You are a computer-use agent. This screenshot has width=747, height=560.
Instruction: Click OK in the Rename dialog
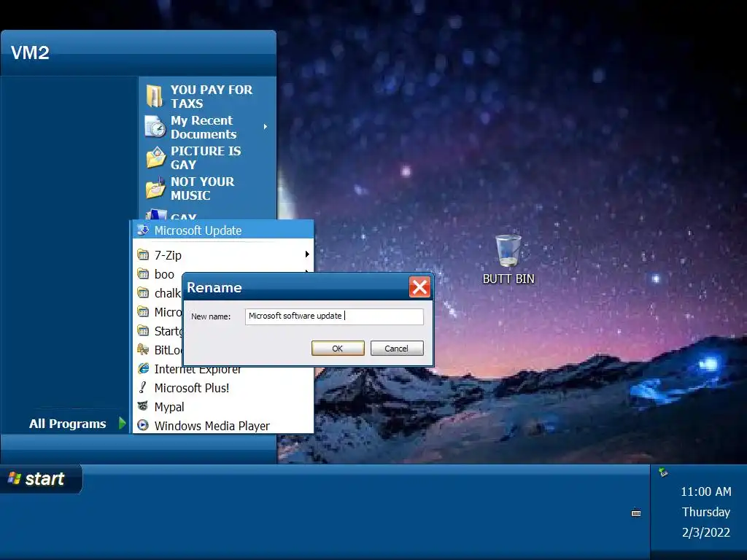(x=338, y=348)
